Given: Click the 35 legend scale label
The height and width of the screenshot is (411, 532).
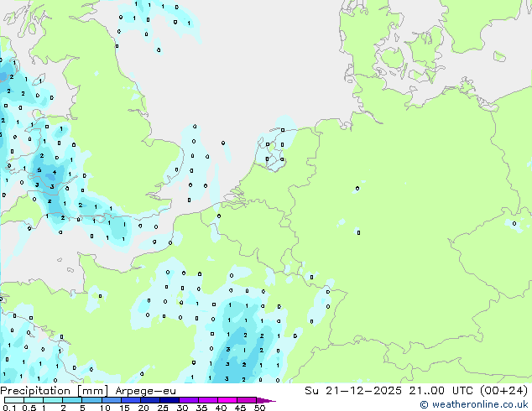Looking at the screenshot, I should [x=201, y=408].
